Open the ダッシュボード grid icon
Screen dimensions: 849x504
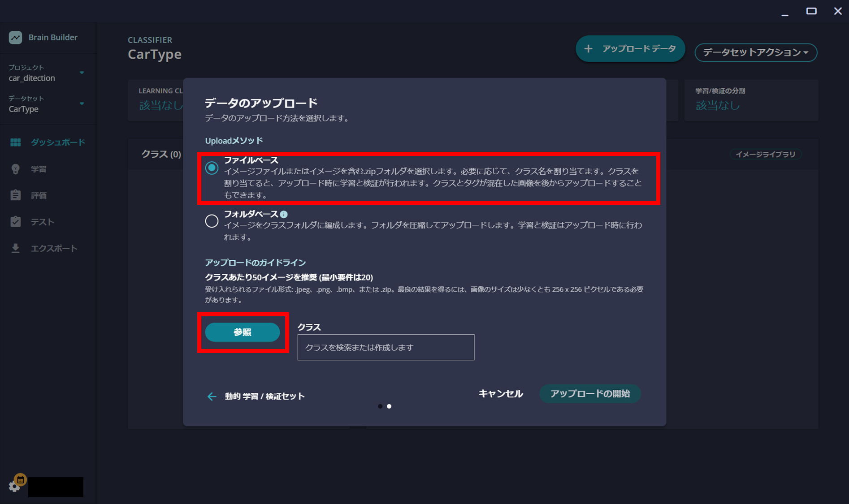(x=16, y=142)
